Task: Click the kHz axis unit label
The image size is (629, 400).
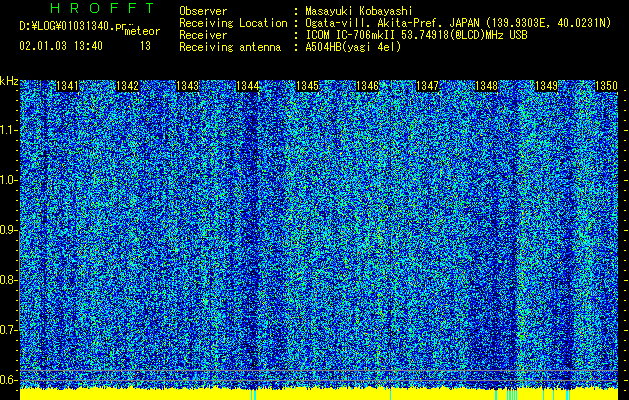Action: [9, 81]
